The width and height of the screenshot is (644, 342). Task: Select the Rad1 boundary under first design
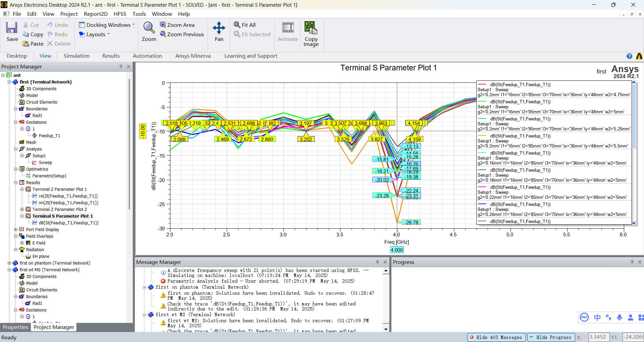pyautogui.click(x=37, y=115)
